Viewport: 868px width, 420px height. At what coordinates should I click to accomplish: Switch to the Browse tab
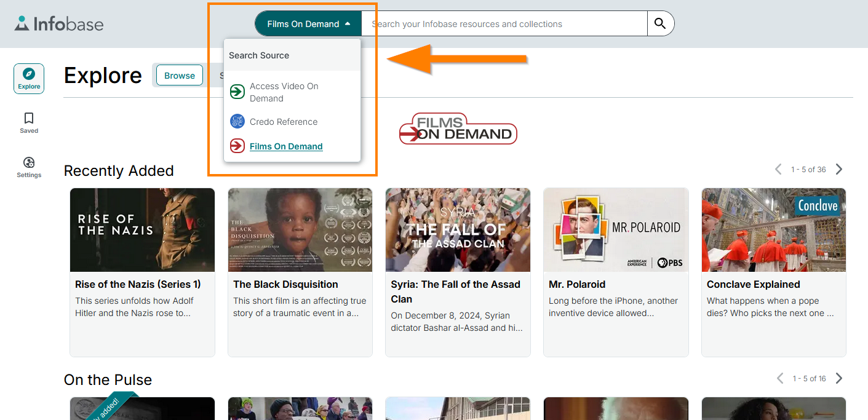click(180, 76)
